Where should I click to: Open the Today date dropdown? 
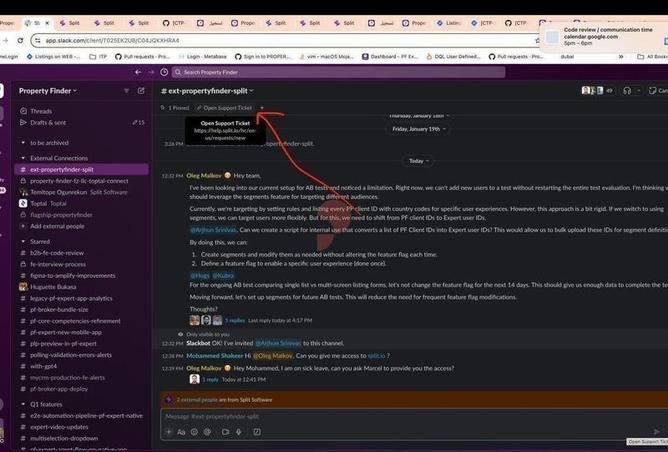pyautogui.click(x=418, y=161)
